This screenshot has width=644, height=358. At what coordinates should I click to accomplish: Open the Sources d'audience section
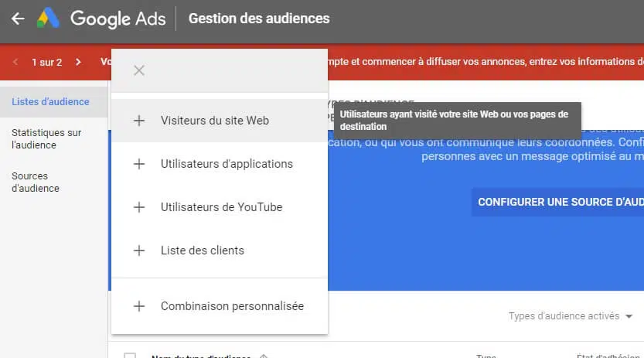coord(36,182)
